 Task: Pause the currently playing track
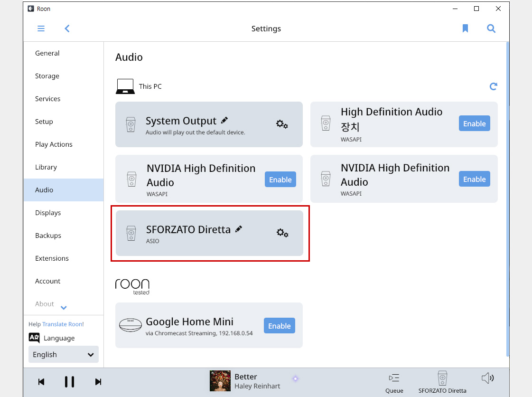(x=70, y=382)
